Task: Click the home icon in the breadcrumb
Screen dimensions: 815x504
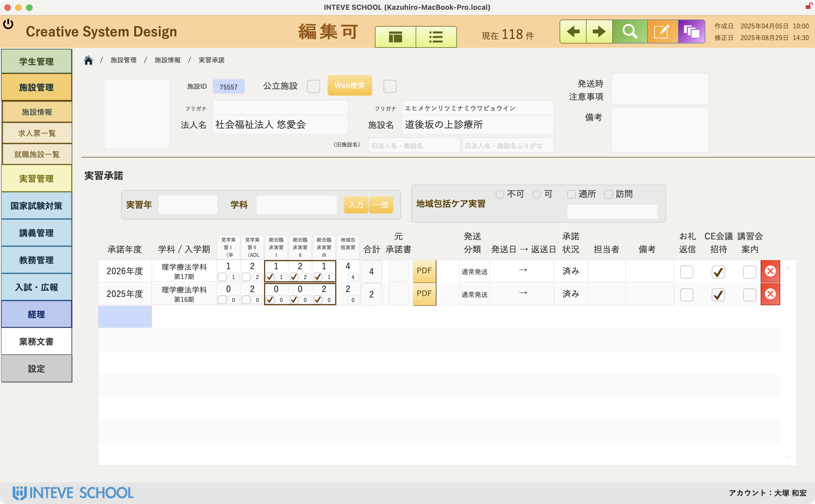Action: pyautogui.click(x=88, y=60)
